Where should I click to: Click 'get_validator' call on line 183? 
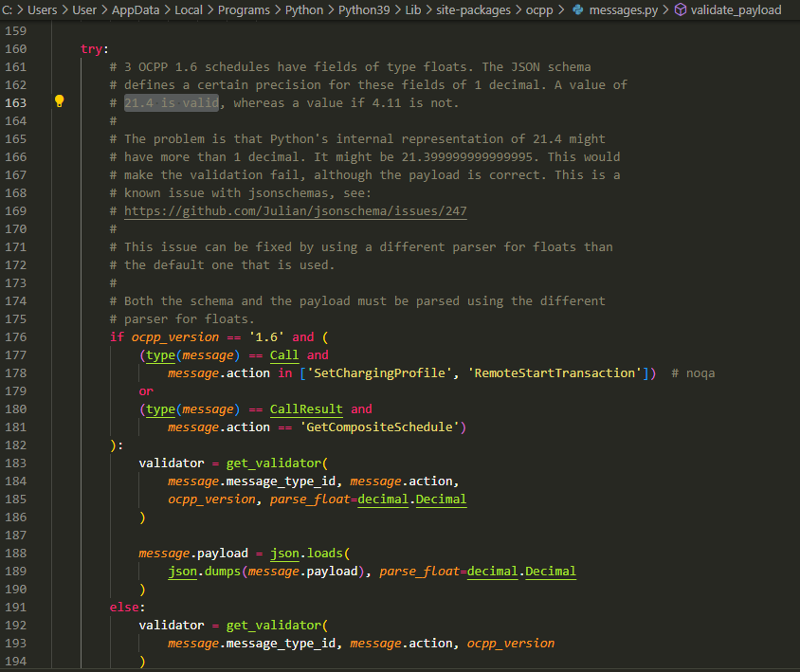[274, 463]
